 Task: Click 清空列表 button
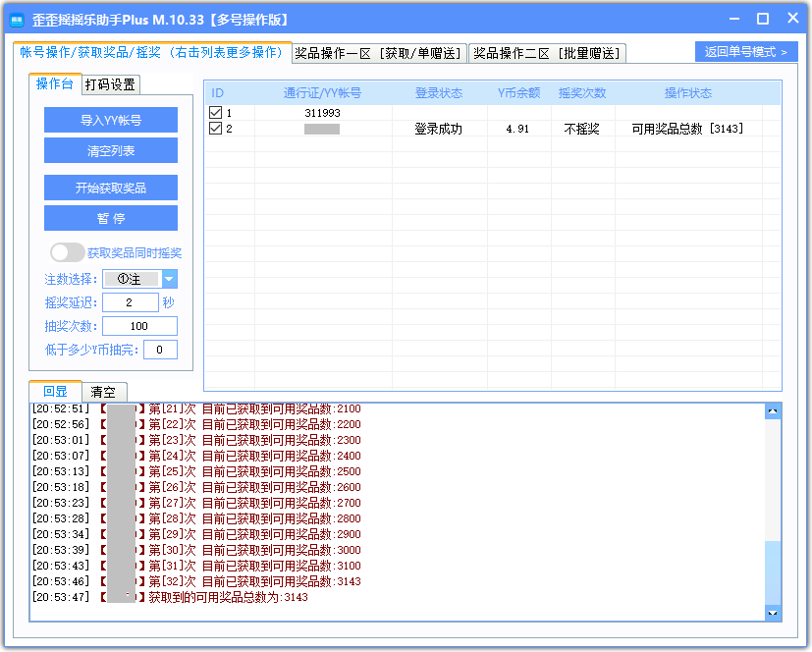(111, 150)
